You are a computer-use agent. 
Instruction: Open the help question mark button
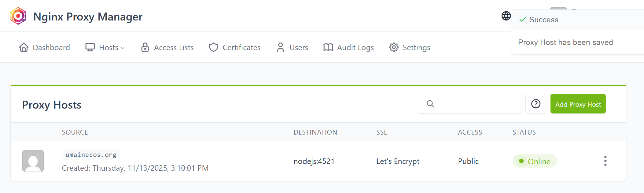coord(535,104)
